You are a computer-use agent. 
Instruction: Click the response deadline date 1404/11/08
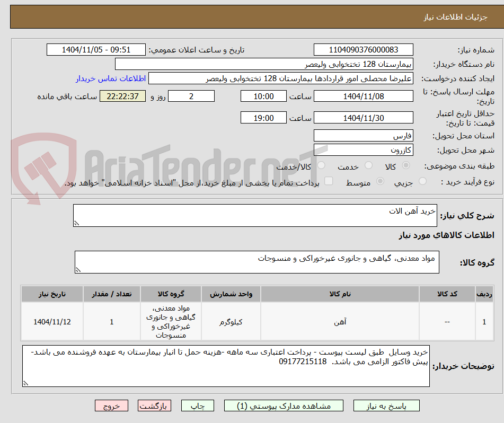(363, 96)
